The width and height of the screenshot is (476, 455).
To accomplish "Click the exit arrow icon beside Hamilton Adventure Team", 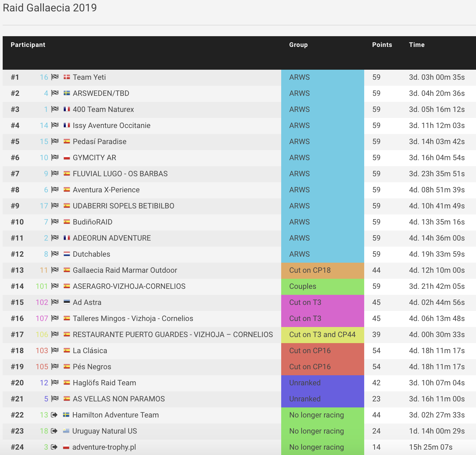I will coord(54,415).
